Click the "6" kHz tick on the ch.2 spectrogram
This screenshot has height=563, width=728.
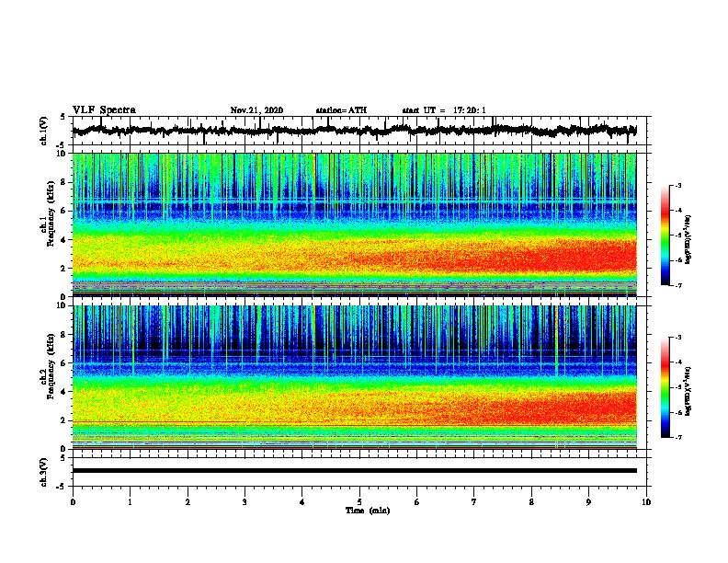[x=64, y=362]
